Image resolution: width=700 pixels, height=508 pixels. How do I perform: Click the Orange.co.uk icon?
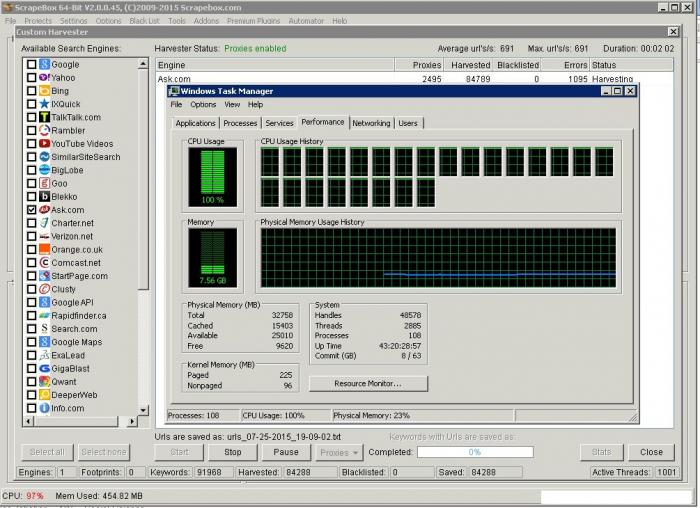pyautogui.click(x=44, y=249)
